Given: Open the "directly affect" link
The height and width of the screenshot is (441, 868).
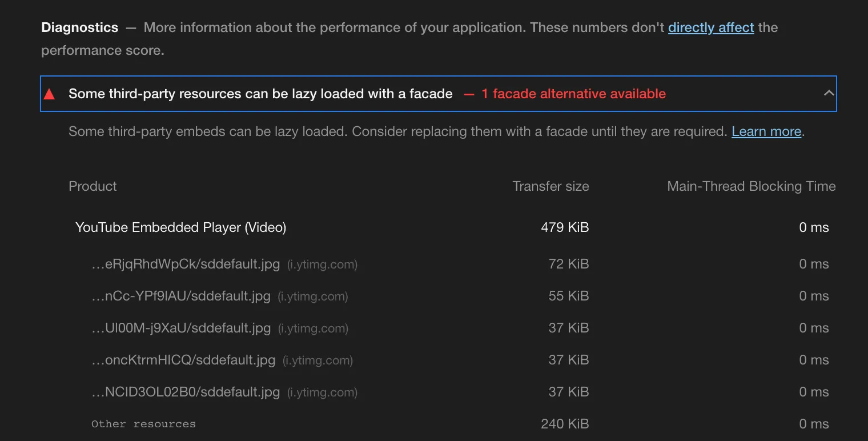Looking at the screenshot, I should [711, 27].
